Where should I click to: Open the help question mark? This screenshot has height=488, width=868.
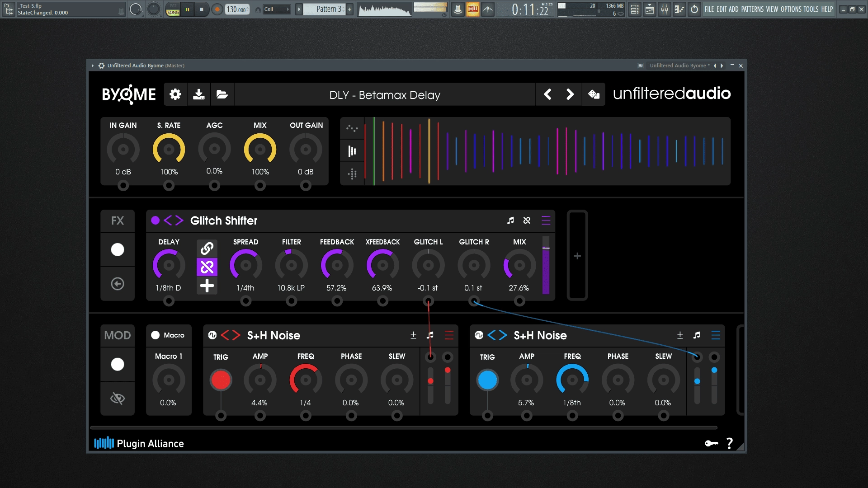coord(730,443)
